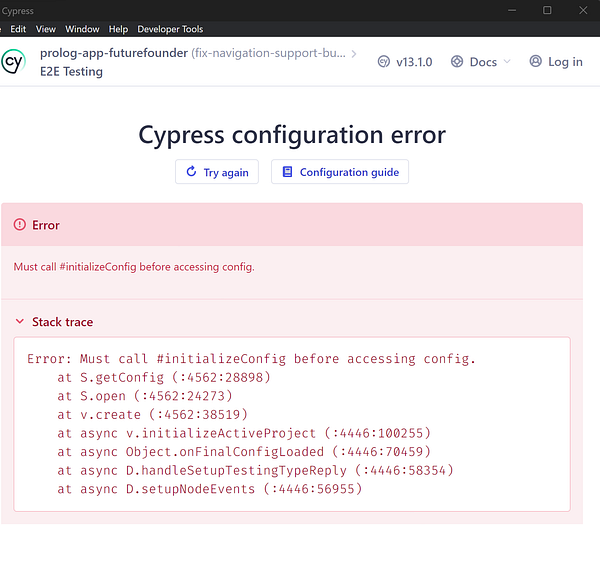
Task: Click the v13.1.0 version button
Action: [x=405, y=62]
